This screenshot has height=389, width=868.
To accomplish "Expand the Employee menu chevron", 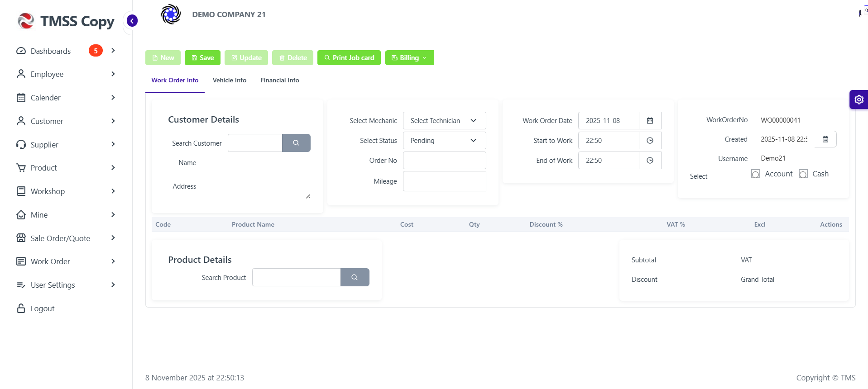I will tap(113, 74).
